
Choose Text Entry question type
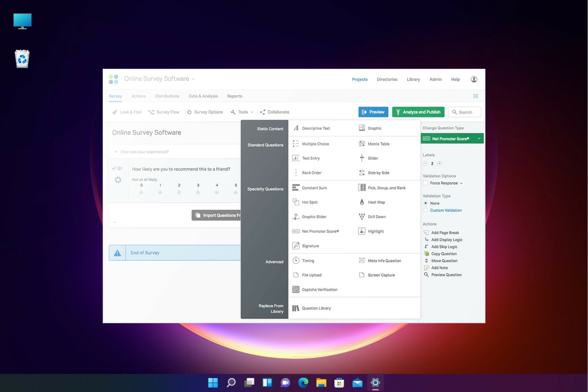306,158
